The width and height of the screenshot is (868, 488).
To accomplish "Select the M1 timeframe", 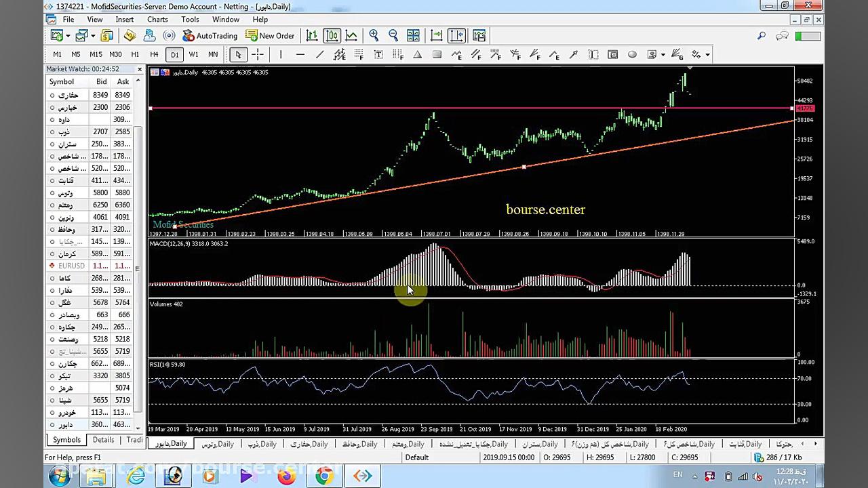I will click(x=57, y=54).
